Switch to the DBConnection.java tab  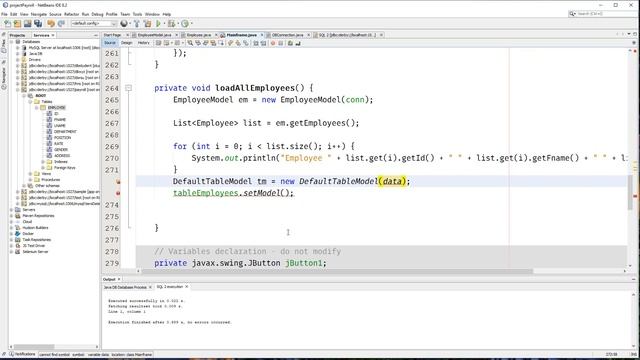(287, 35)
